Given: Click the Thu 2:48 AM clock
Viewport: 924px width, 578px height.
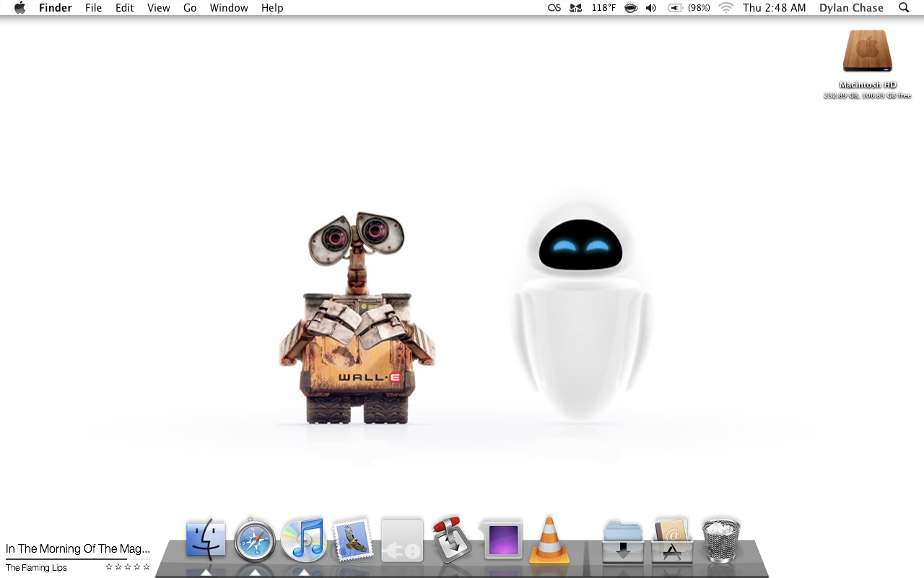Looking at the screenshot, I should [775, 8].
